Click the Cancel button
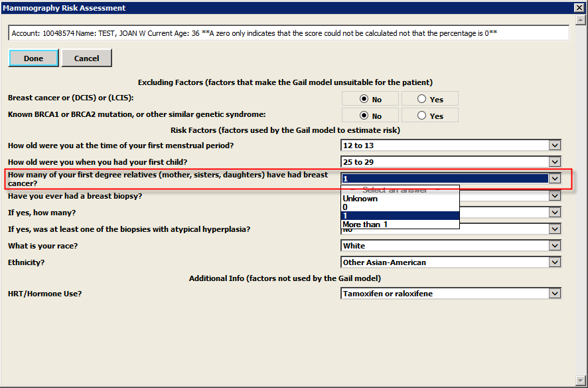This screenshot has width=588, height=388. [x=86, y=58]
